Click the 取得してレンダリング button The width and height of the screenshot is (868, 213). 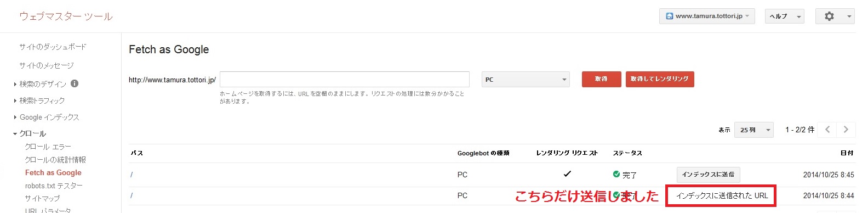click(660, 79)
